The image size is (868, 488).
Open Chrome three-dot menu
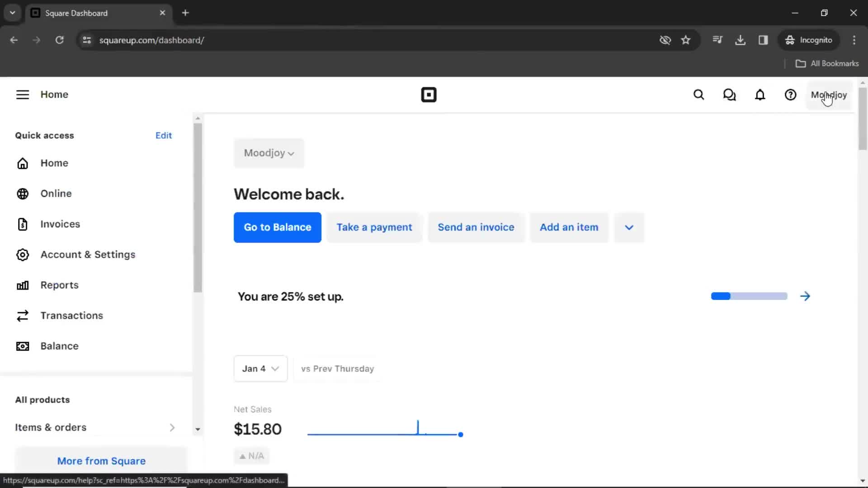pyautogui.click(x=854, y=40)
